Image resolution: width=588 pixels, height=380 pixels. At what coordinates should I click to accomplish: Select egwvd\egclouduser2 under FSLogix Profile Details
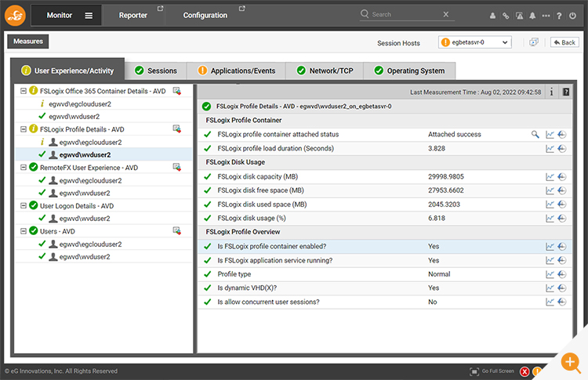(90, 142)
